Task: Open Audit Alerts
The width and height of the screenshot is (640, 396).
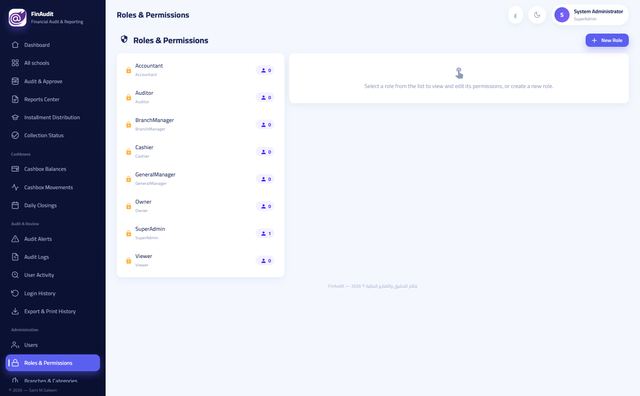Action: (x=53, y=239)
